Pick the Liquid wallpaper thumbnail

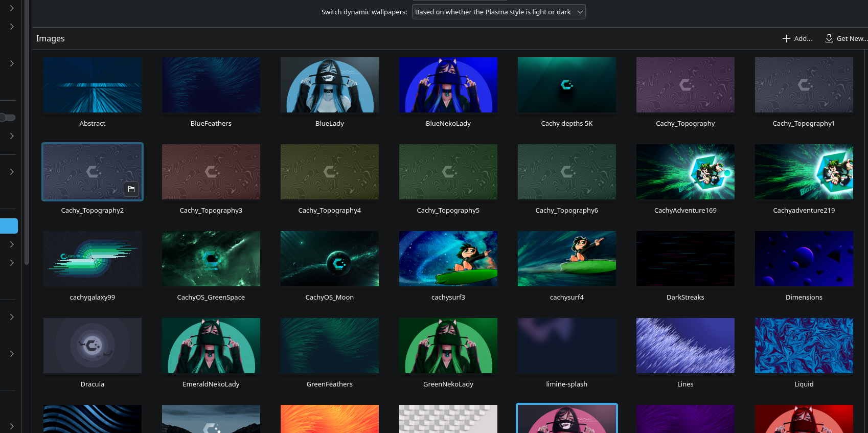pos(804,346)
